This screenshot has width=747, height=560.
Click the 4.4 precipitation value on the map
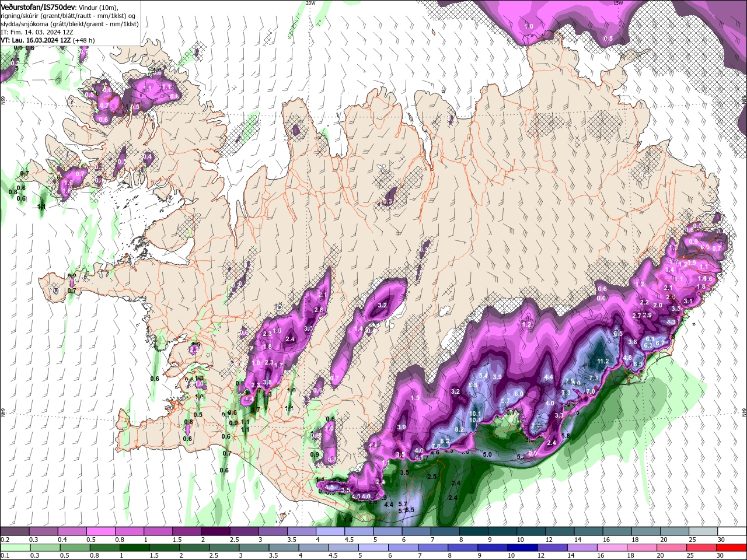click(549, 377)
